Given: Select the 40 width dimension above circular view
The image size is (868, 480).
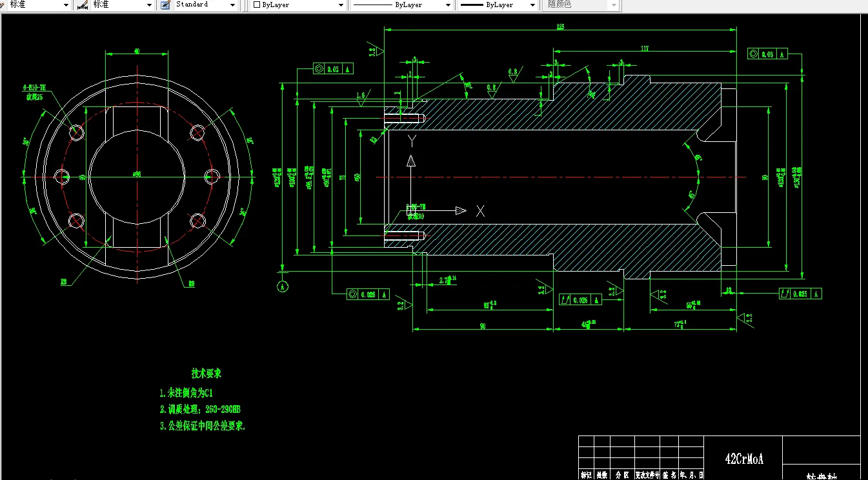Looking at the screenshot, I should (x=137, y=50).
